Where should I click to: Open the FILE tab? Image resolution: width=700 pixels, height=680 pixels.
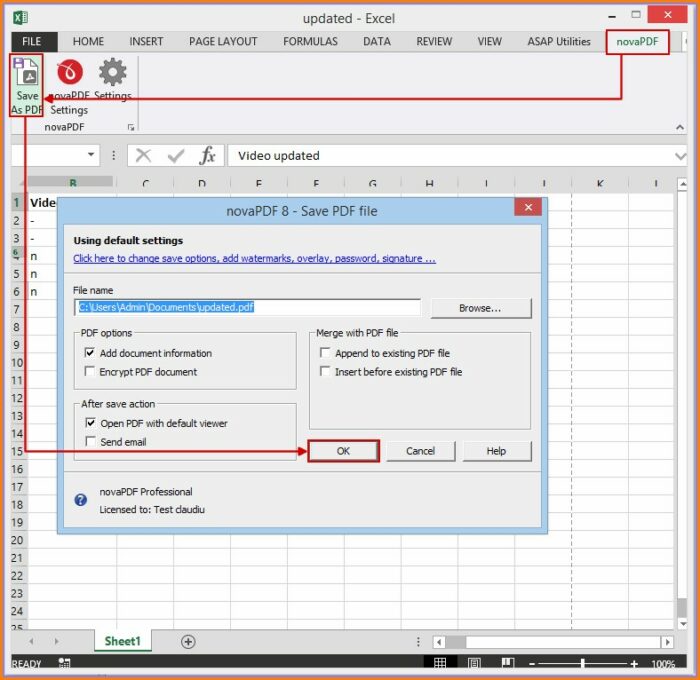tap(32, 42)
